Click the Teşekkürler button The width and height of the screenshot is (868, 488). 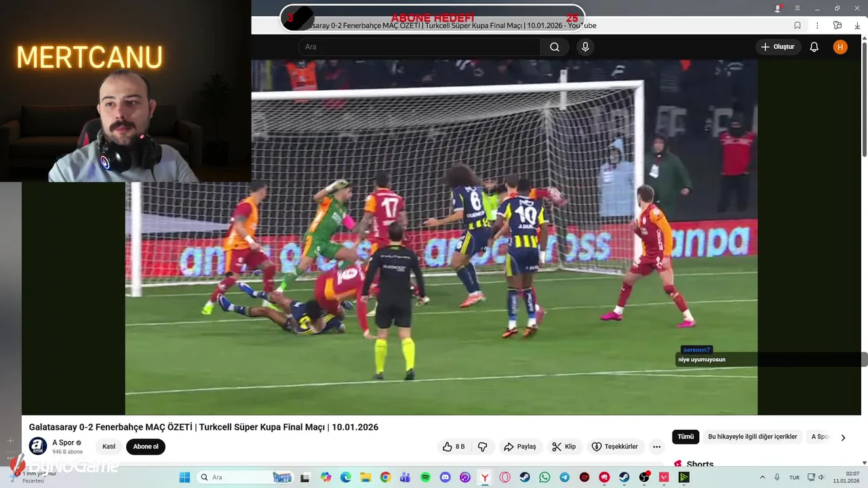pyautogui.click(x=615, y=447)
